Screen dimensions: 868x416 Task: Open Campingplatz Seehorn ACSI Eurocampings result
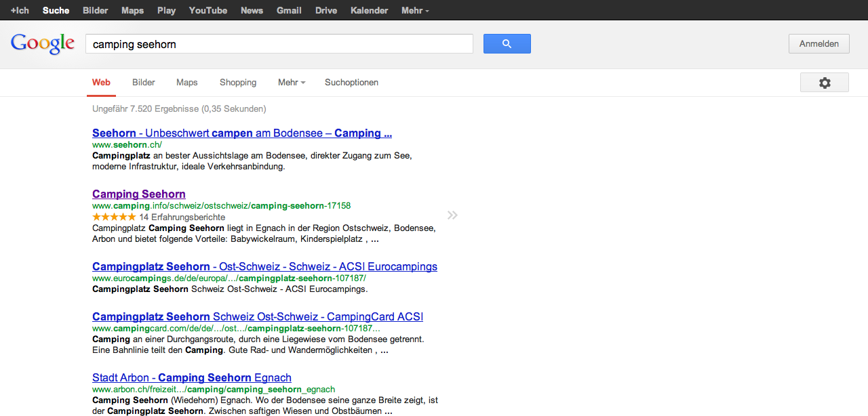click(x=264, y=267)
